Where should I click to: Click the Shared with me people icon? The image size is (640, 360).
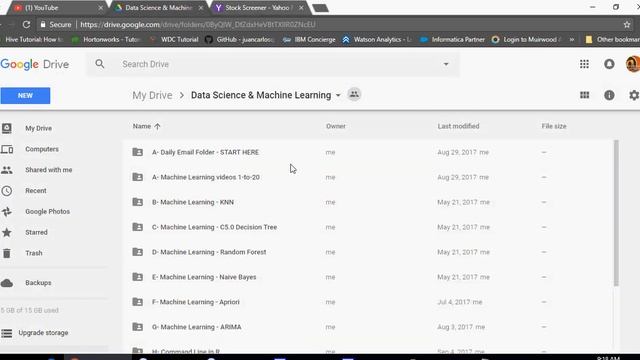(7, 170)
